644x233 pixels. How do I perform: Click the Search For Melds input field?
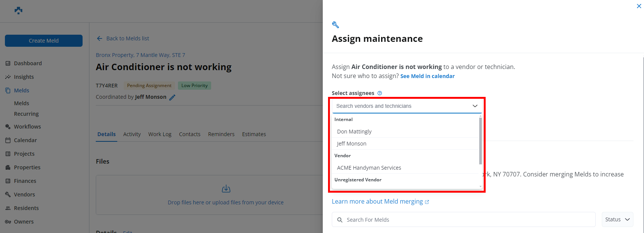[x=468, y=219]
